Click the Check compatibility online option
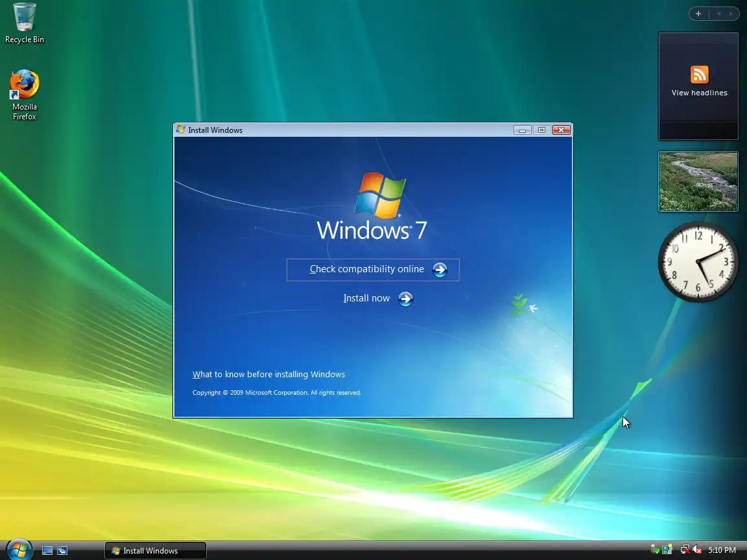This screenshot has width=747, height=560. [373, 270]
